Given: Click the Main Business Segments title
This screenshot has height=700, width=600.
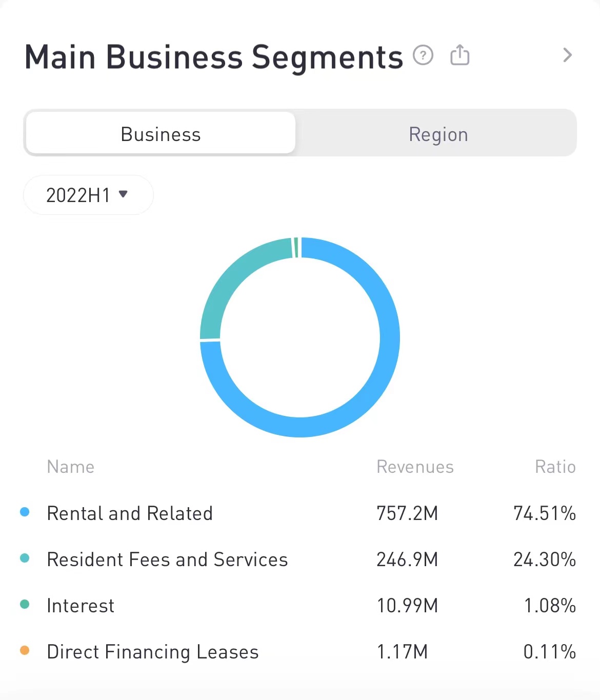Looking at the screenshot, I should [214, 56].
